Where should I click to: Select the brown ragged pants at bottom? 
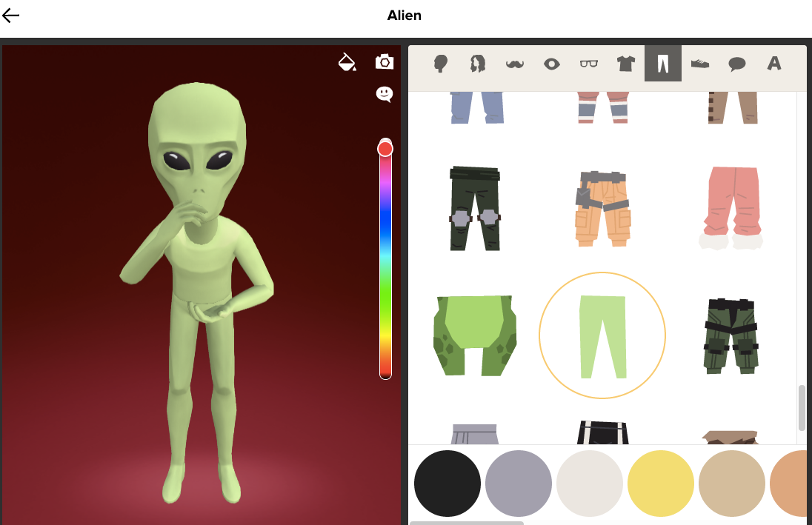[731, 436]
